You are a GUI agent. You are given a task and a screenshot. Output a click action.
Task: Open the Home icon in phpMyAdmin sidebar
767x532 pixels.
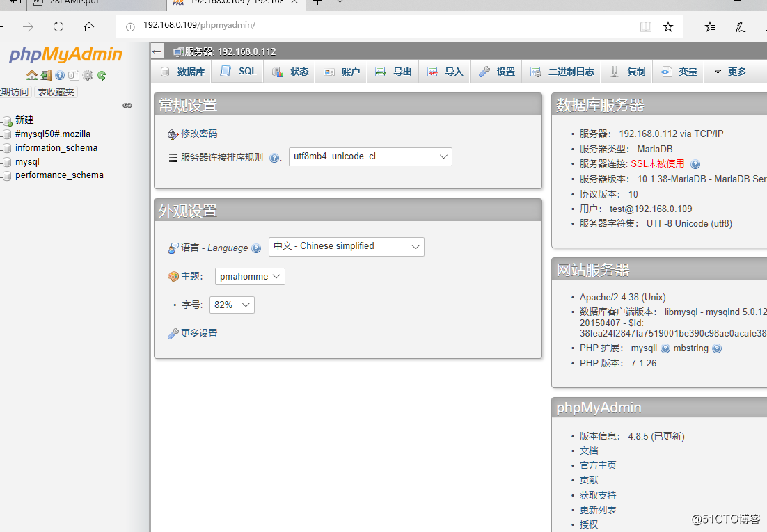tap(32, 75)
